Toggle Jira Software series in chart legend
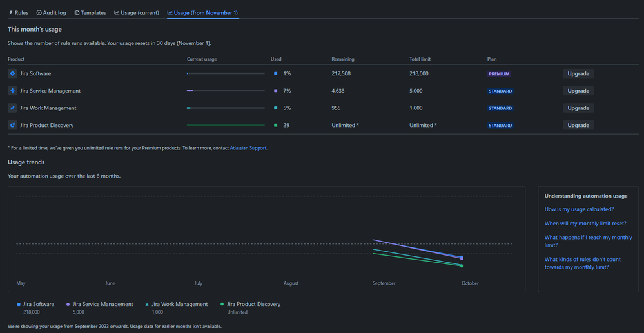This screenshot has width=644, height=333. tap(35, 308)
